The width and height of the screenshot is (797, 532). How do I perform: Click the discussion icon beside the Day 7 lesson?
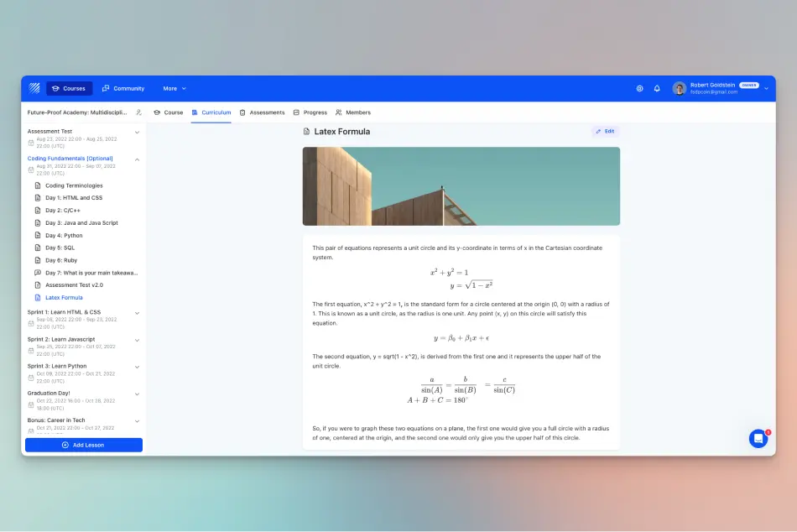pyautogui.click(x=38, y=273)
